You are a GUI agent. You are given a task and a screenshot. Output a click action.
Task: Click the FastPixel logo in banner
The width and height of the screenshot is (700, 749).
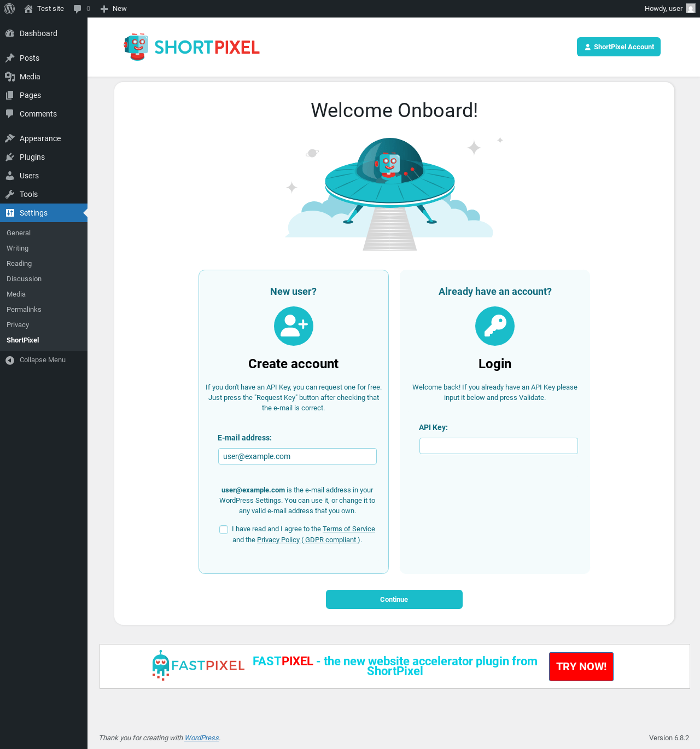tap(198, 665)
